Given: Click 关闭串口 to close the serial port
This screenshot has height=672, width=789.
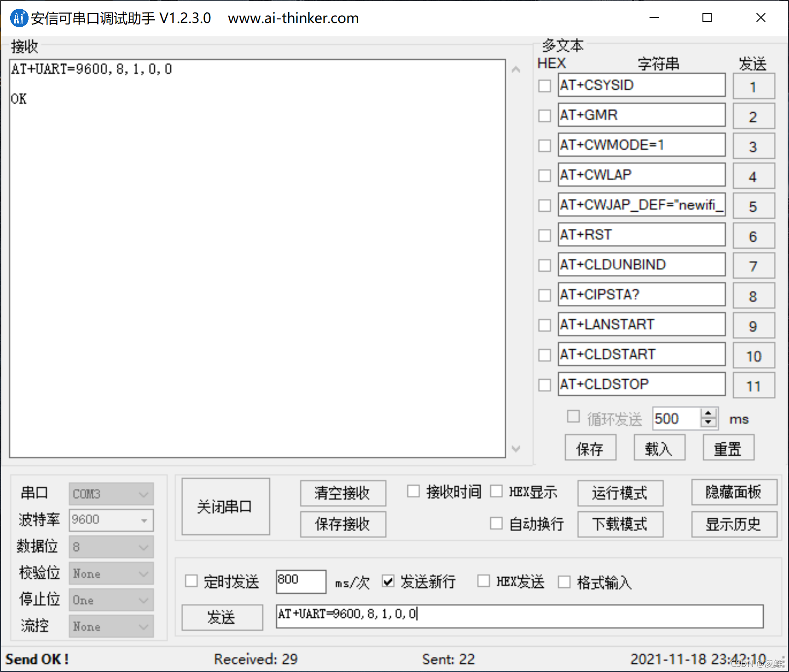Looking at the screenshot, I should [x=226, y=507].
